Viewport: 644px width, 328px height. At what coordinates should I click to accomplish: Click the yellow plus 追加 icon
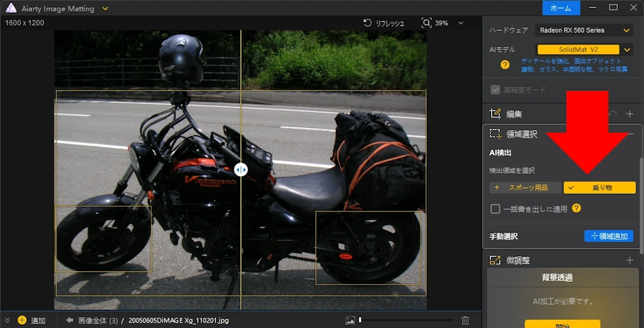(22, 321)
